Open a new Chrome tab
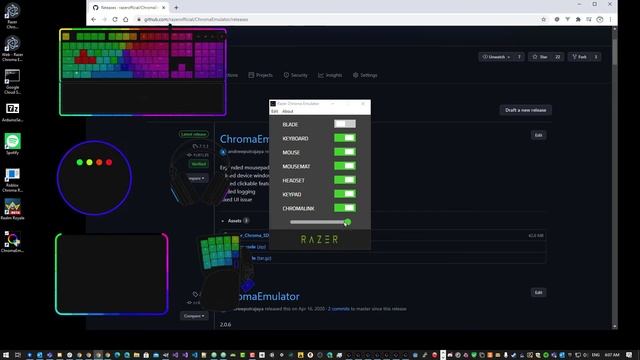The width and height of the screenshot is (640, 360). 176,7
